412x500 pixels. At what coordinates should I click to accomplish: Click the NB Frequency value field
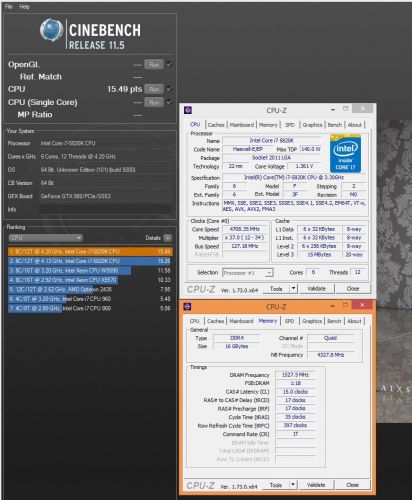coord(331,355)
